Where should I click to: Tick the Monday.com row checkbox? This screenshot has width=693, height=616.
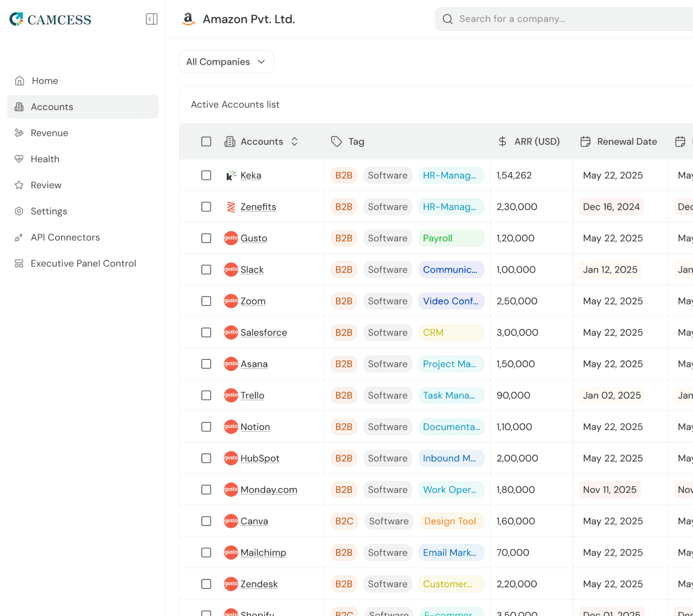(x=206, y=490)
